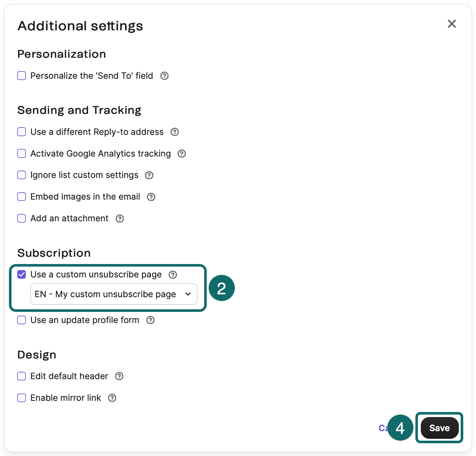The height and width of the screenshot is (456, 476).
Task: Show help for custom unsubscribe page
Action: click(x=173, y=275)
